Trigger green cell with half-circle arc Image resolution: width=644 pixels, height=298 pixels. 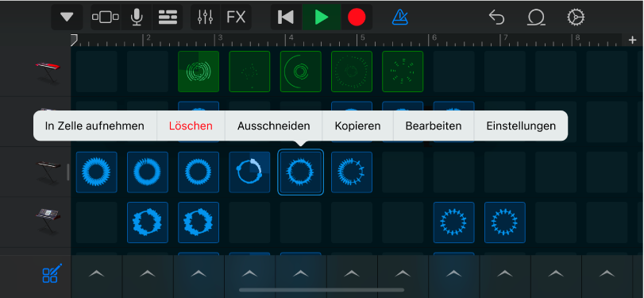(x=301, y=72)
